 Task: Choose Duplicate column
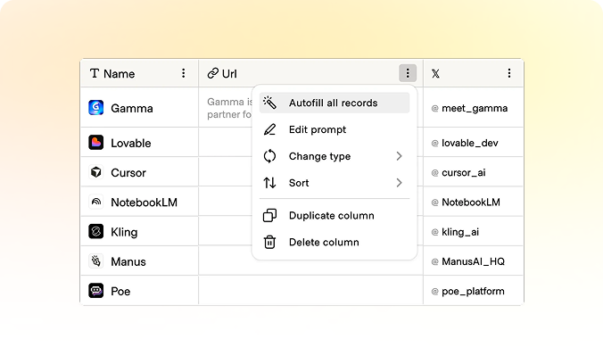pyautogui.click(x=335, y=216)
